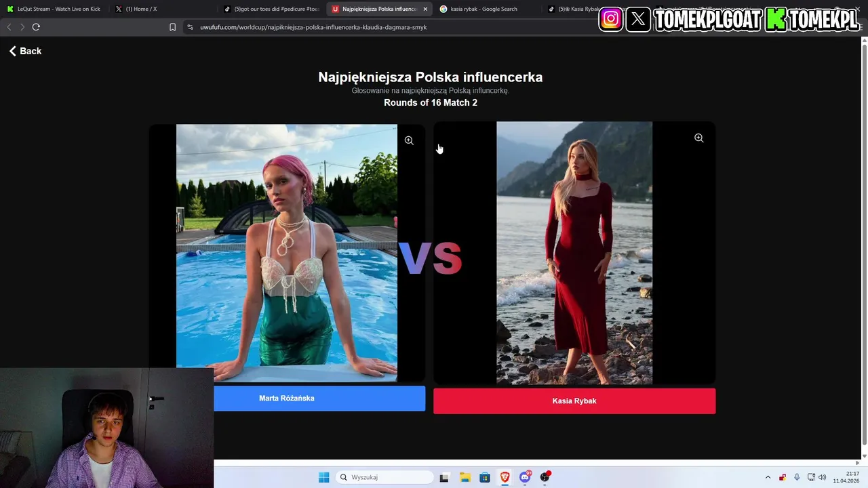Open Marta Różańska's pool photo

(287, 253)
